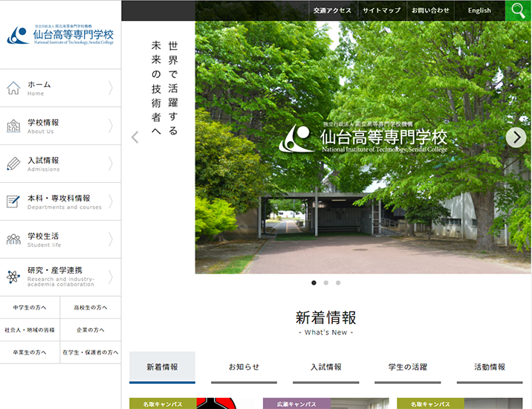Screen dimensions: 532x409
Task: Expand chevron on the 学校生活 menu row
Action: (x=111, y=239)
